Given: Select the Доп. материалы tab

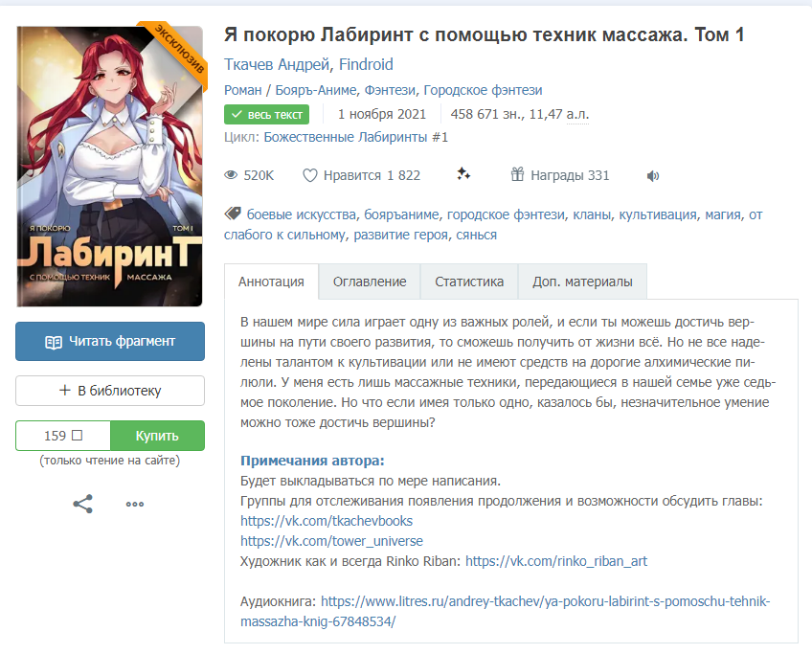Looking at the screenshot, I should coord(582,282).
